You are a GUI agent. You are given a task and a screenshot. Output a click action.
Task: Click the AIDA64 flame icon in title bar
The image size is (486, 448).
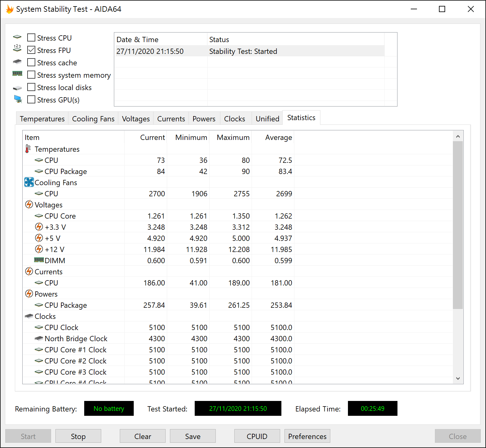10,9
